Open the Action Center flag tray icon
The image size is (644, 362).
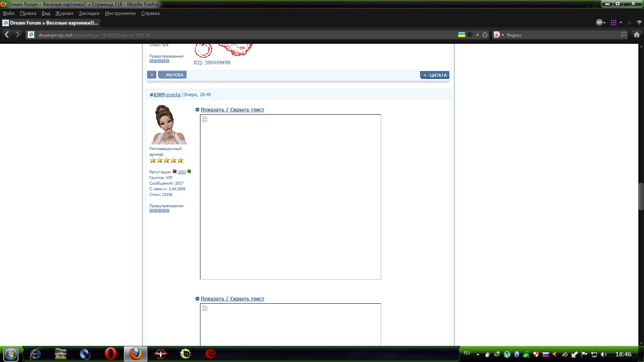584,354
